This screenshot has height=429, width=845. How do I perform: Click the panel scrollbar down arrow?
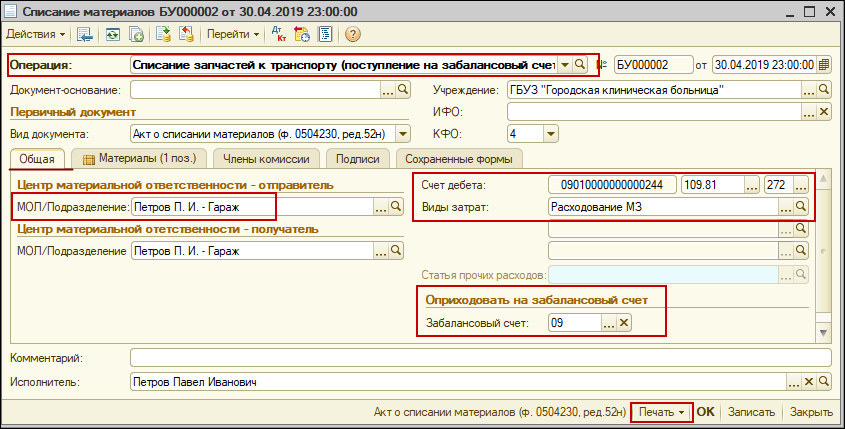(823, 333)
